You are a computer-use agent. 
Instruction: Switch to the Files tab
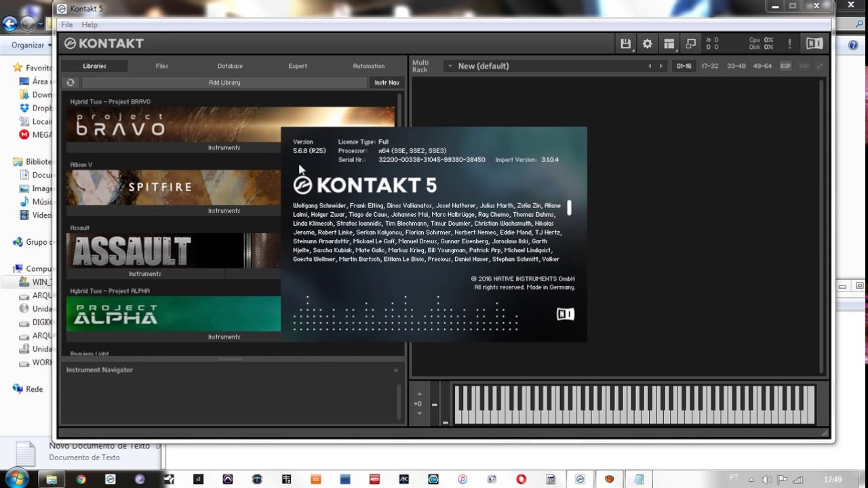(161, 66)
